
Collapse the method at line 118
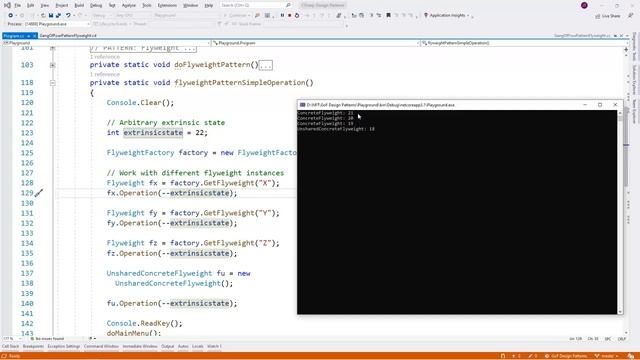click(52, 83)
